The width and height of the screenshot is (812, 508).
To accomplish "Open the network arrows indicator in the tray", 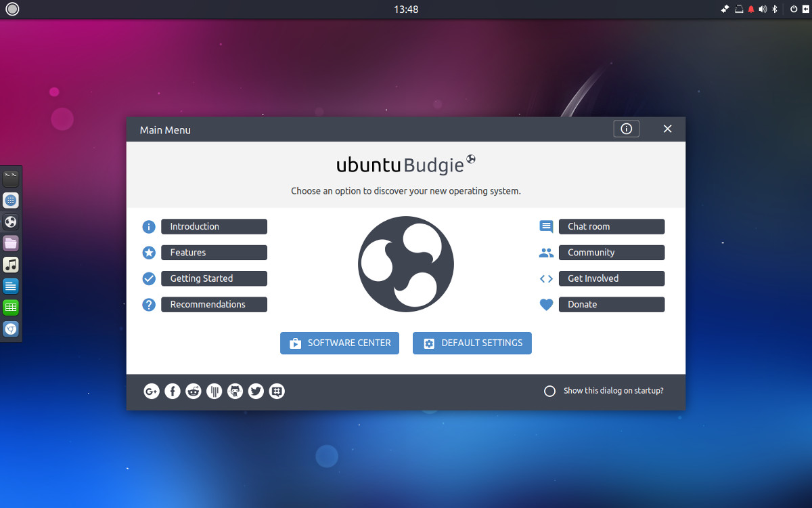I will click(x=725, y=9).
